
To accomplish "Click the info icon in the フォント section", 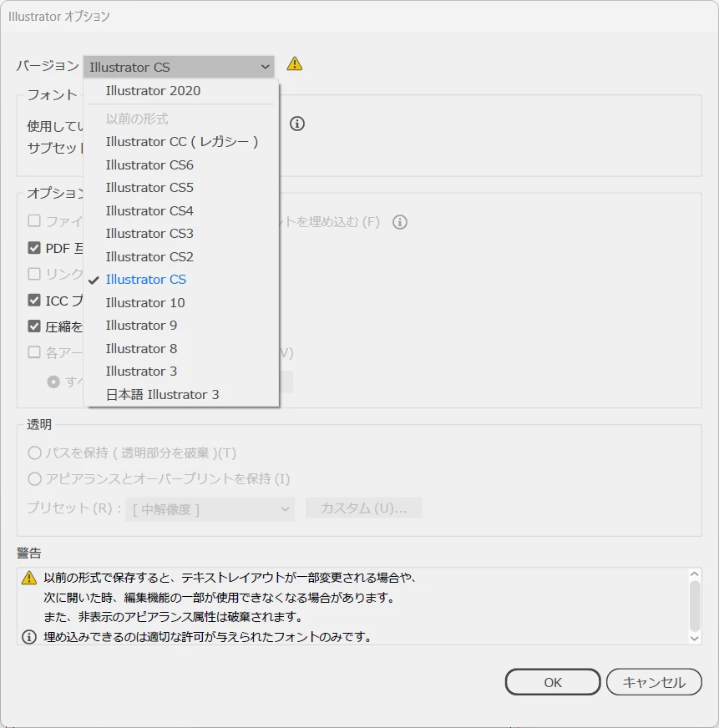I will pyautogui.click(x=297, y=124).
